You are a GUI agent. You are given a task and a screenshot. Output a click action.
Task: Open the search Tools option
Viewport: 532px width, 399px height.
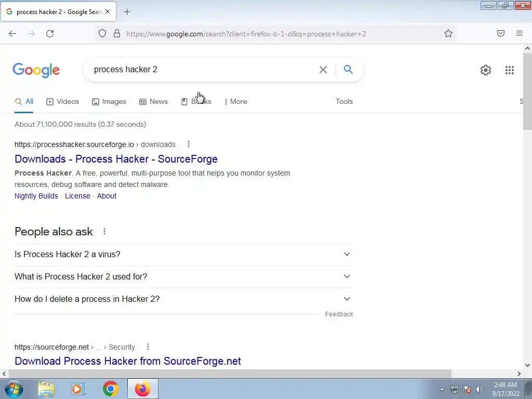click(344, 101)
